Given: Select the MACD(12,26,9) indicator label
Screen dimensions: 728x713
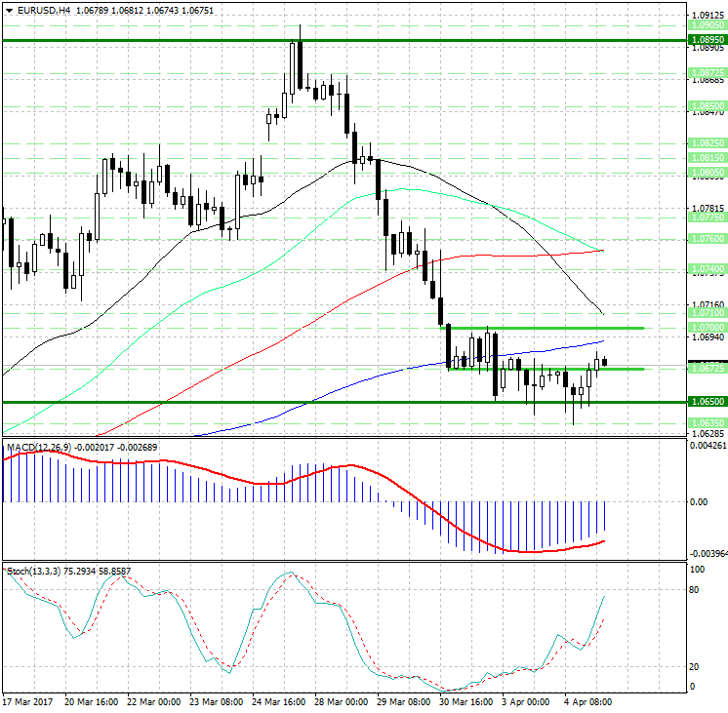Looking at the screenshot, I should tap(39, 447).
